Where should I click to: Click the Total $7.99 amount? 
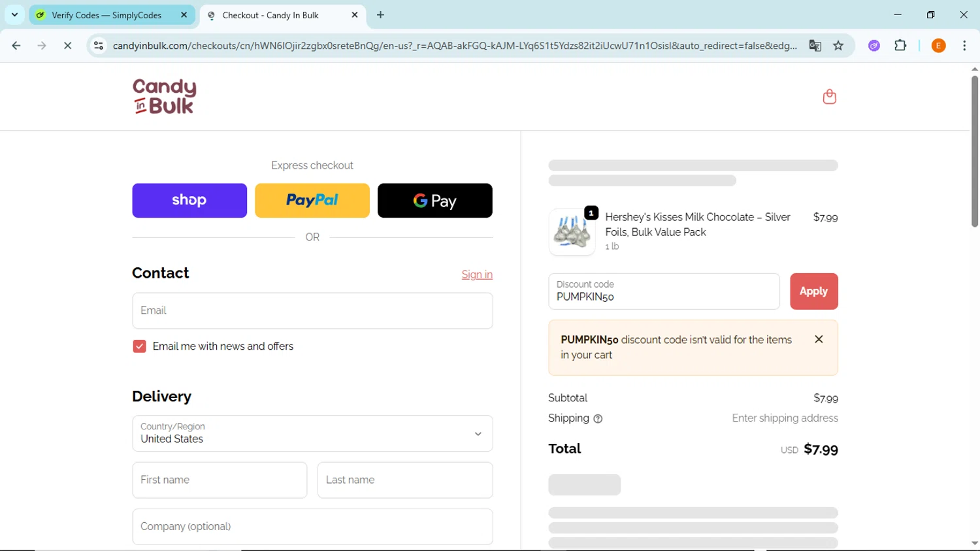click(821, 449)
